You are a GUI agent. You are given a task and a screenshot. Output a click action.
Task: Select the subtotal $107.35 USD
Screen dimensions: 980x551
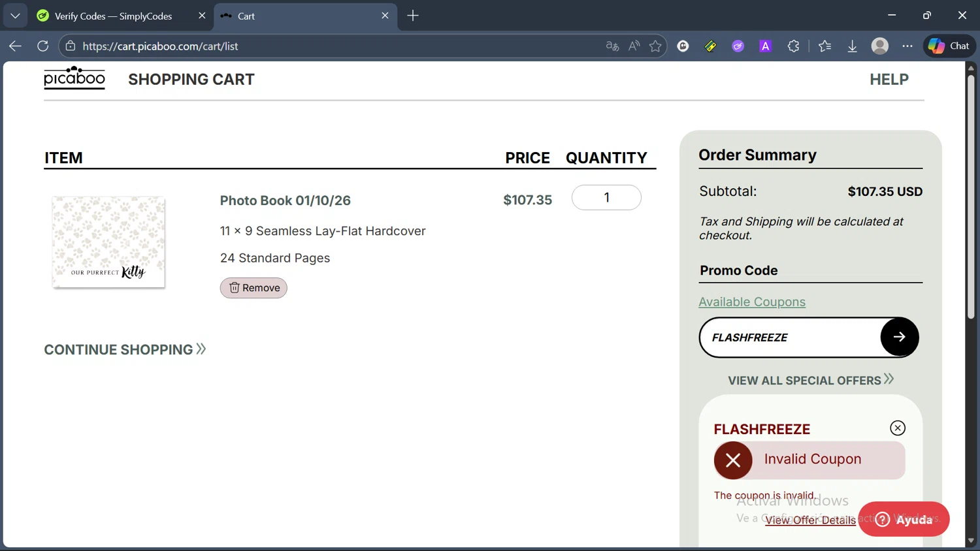(x=885, y=191)
